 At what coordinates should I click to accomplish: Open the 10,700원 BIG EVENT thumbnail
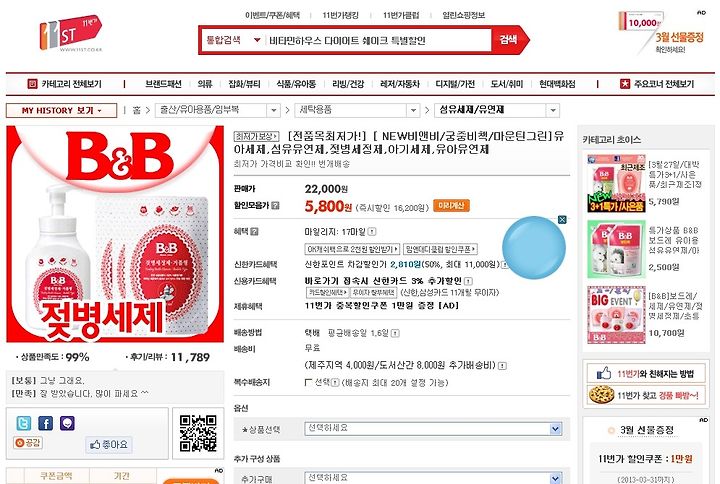617,315
